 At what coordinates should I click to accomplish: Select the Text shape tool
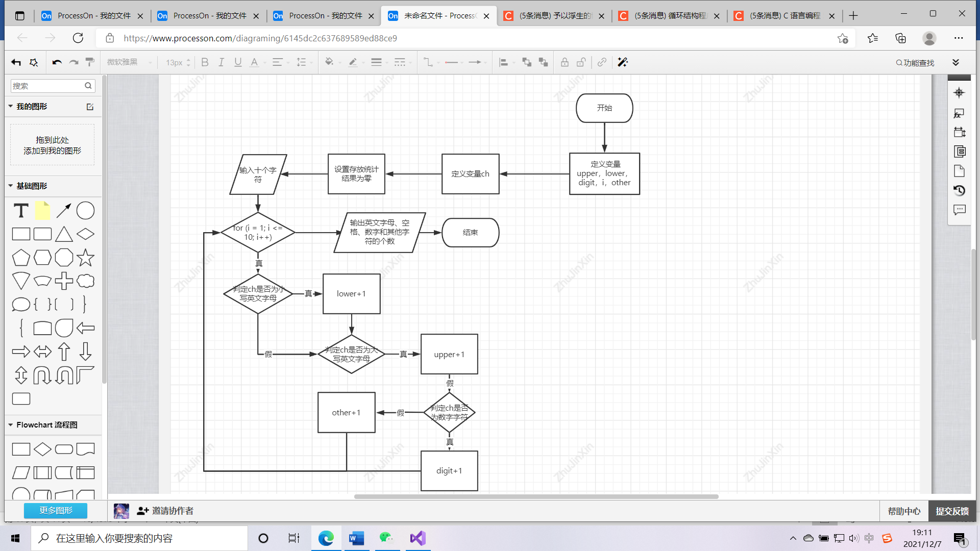[21, 211]
